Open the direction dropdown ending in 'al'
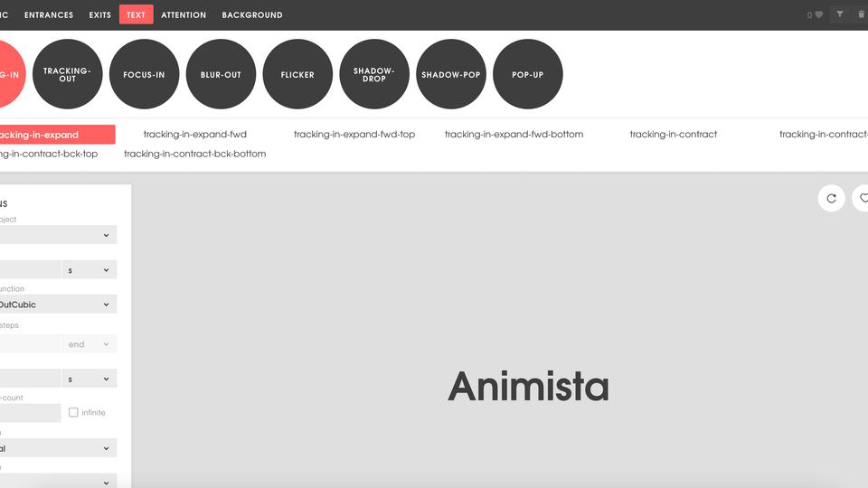 tap(58, 447)
